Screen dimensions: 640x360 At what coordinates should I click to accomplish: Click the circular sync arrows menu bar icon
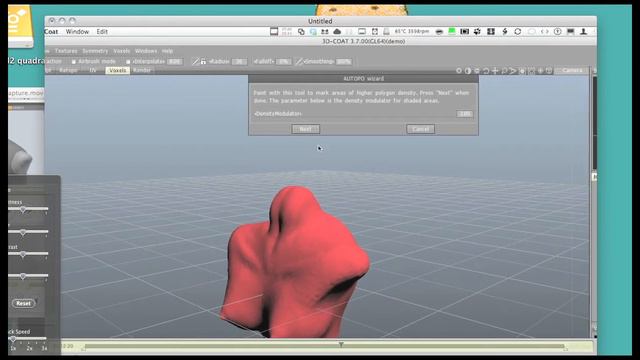click(x=518, y=31)
